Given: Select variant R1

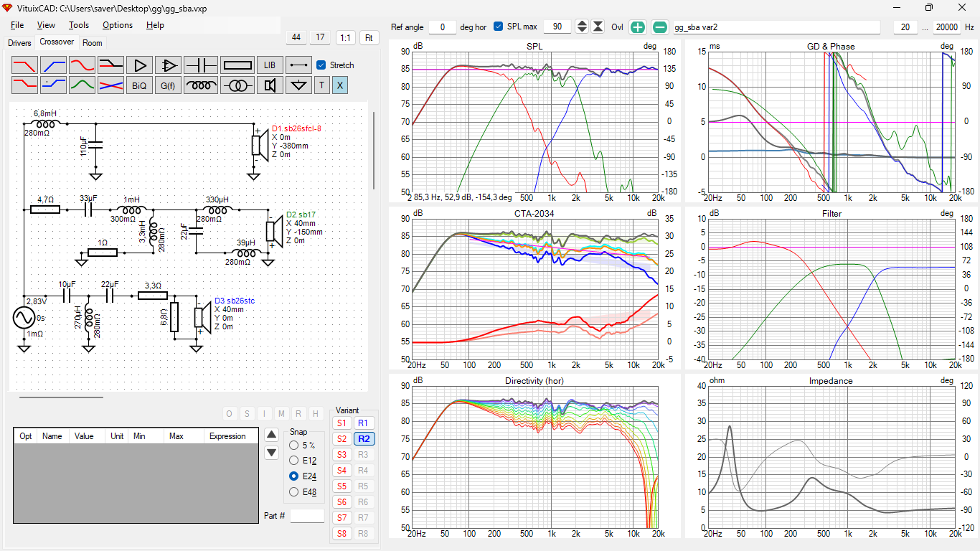Looking at the screenshot, I should tap(364, 423).
